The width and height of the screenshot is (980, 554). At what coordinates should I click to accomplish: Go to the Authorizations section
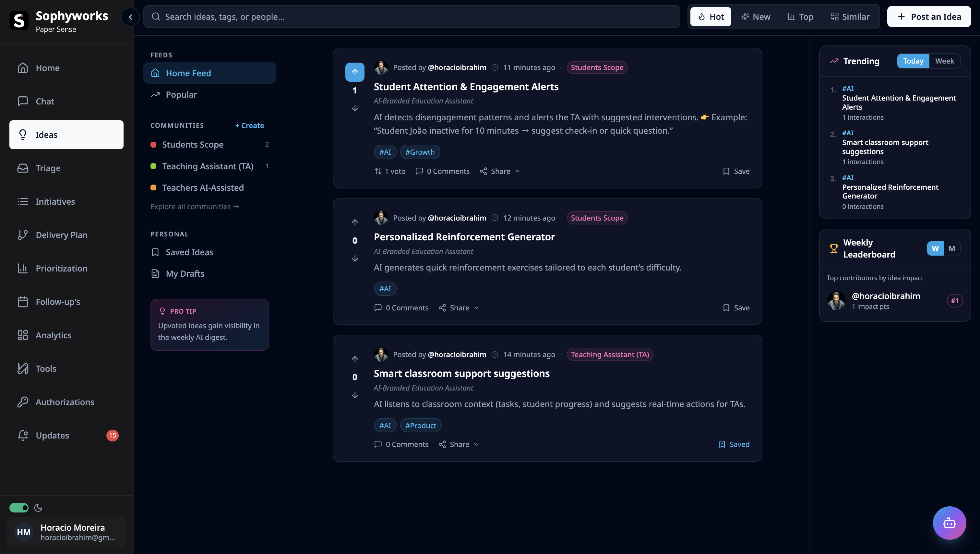[x=65, y=402]
